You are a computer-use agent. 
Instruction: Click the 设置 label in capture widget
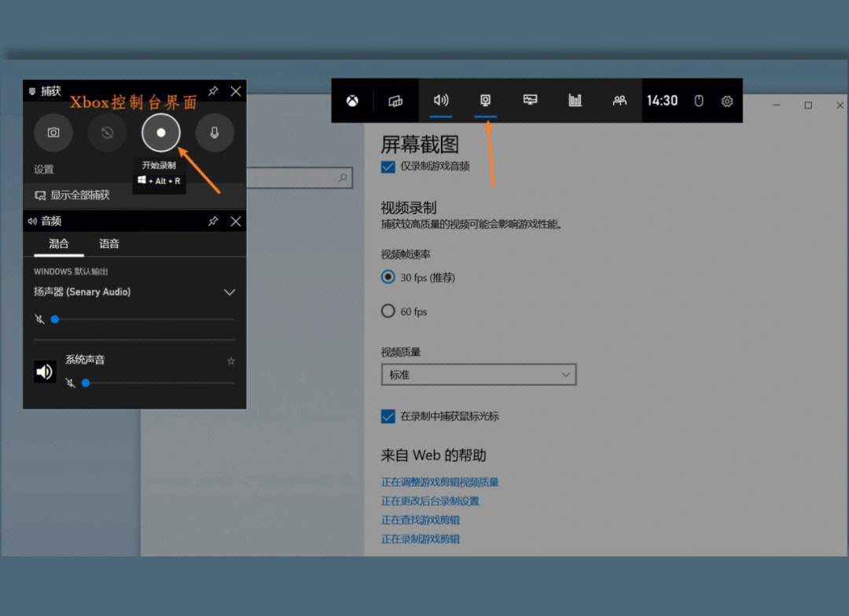click(44, 170)
